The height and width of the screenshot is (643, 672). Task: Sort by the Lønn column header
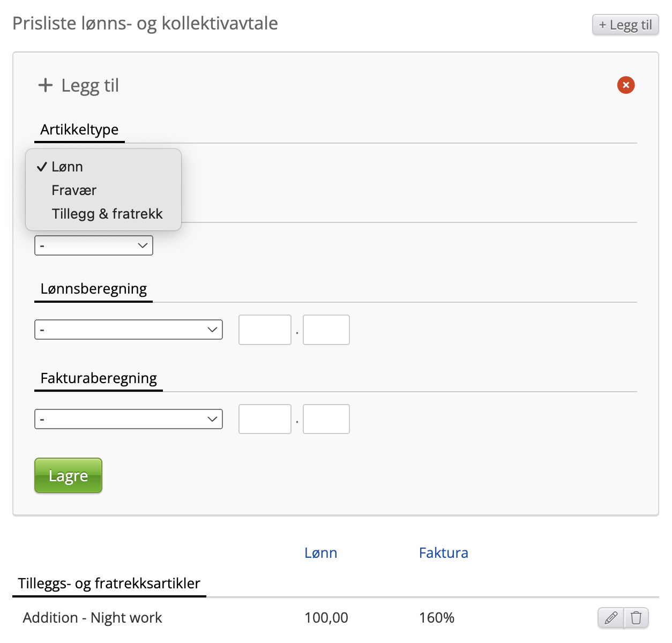(x=321, y=553)
